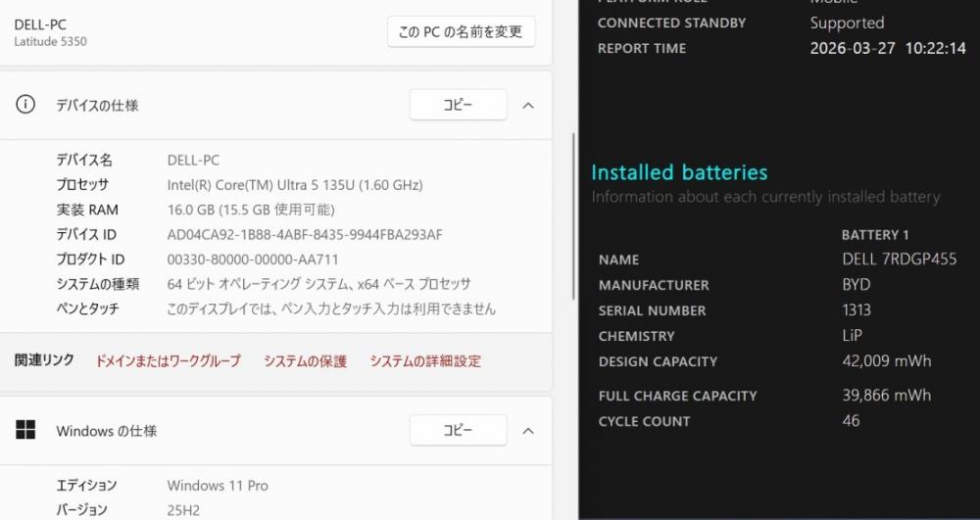Open the ドメインまたはワークグループ link

[x=168, y=361]
